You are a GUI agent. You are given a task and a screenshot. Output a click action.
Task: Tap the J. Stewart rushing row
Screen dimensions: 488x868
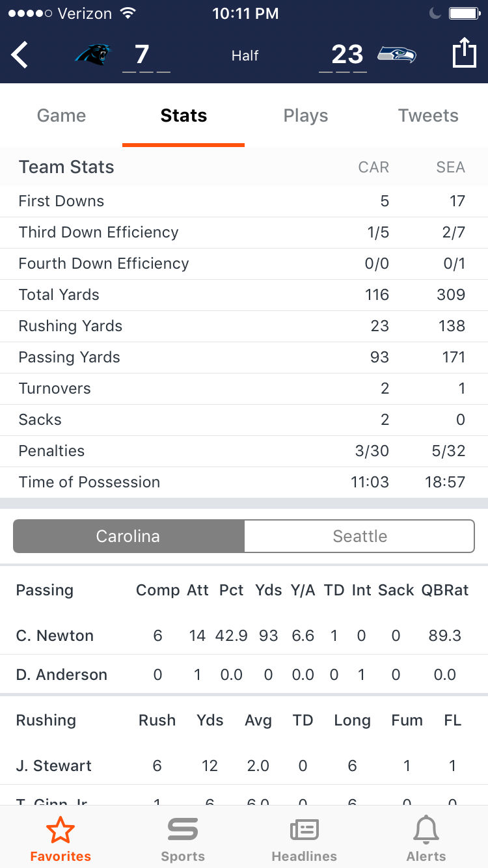coord(244,766)
